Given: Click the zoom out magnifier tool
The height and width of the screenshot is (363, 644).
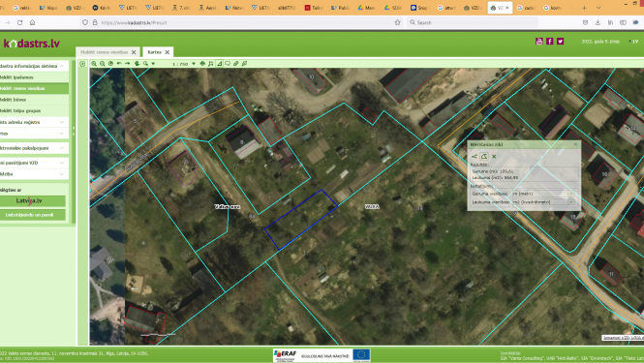Looking at the screenshot, I should (x=103, y=64).
